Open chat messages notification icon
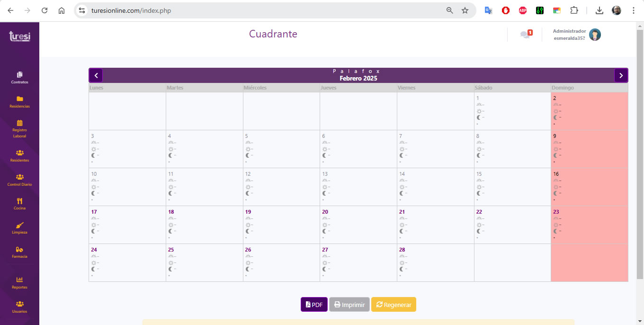This screenshot has width=644, height=325. [526, 35]
